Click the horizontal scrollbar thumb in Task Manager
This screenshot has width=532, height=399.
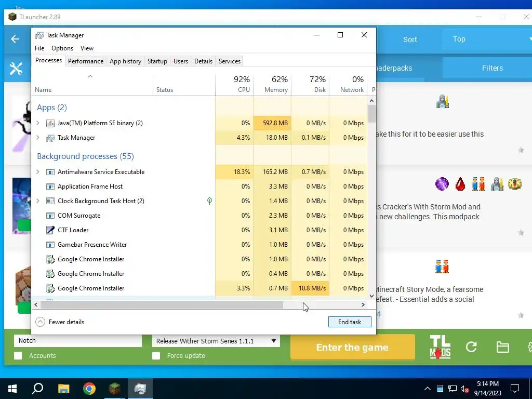pos(162,304)
